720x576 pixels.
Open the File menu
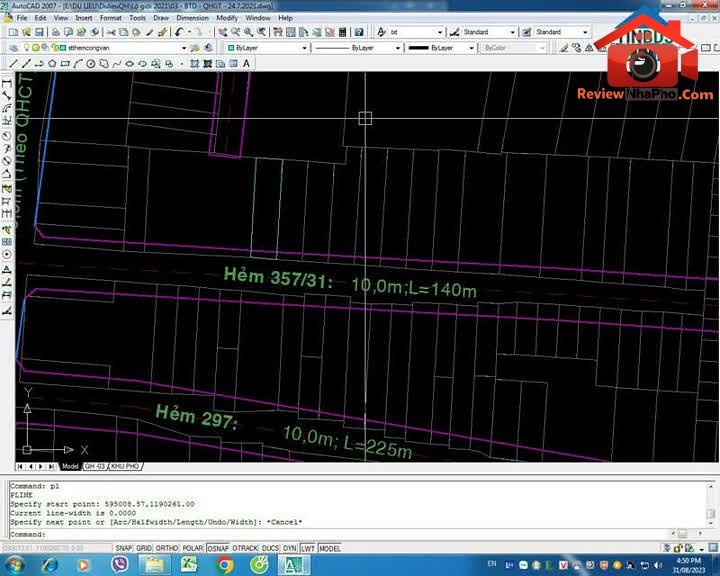[x=22, y=18]
